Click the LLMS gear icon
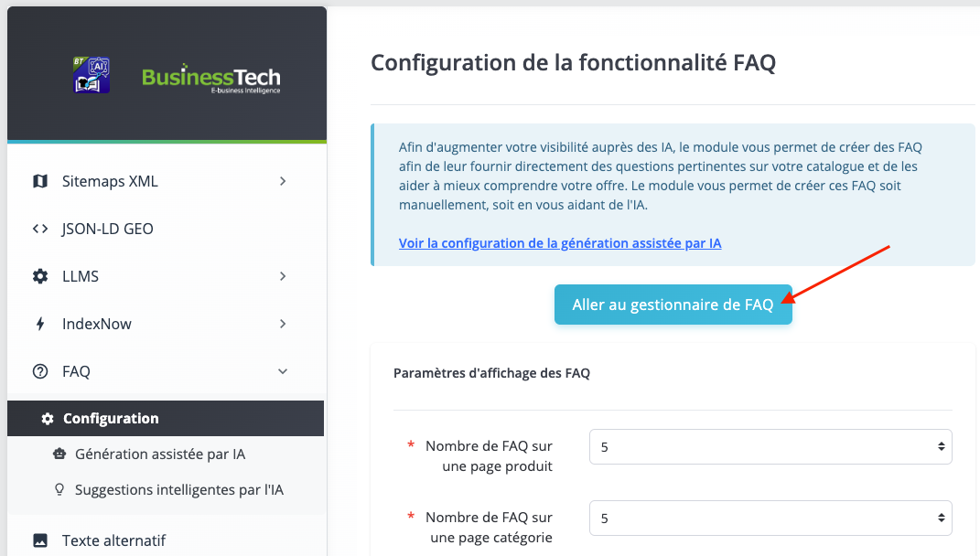 [x=40, y=276]
